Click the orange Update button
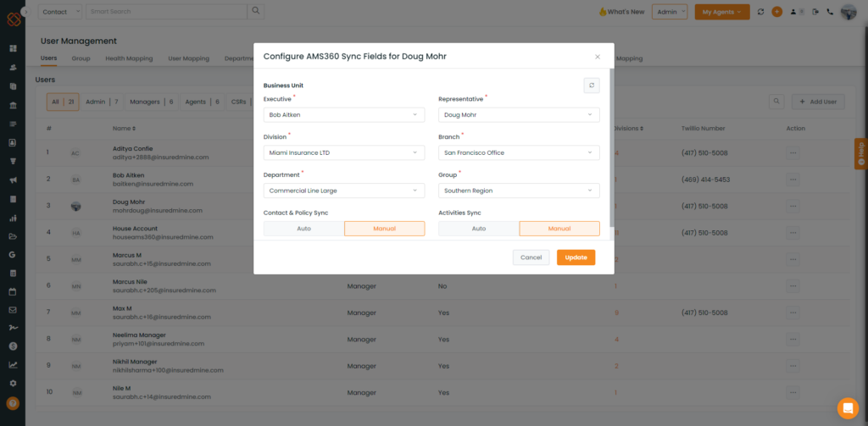 [576, 257]
